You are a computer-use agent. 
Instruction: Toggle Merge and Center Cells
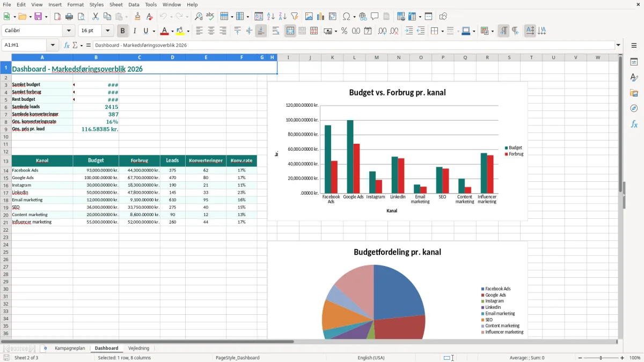click(x=290, y=31)
